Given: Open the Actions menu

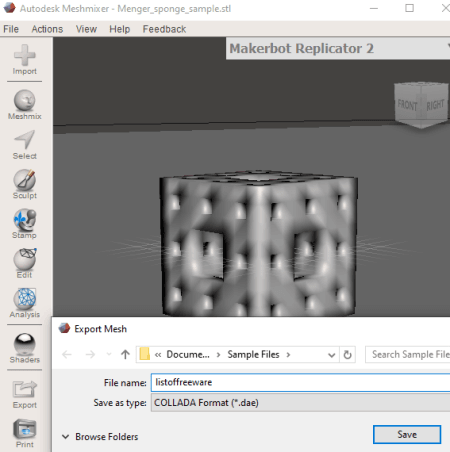Looking at the screenshot, I should (x=47, y=29).
